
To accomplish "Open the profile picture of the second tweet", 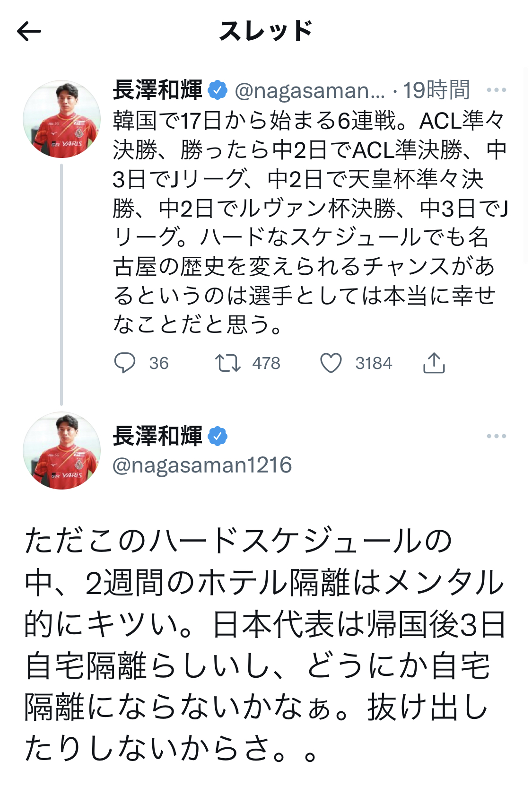I will click(62, 451).
